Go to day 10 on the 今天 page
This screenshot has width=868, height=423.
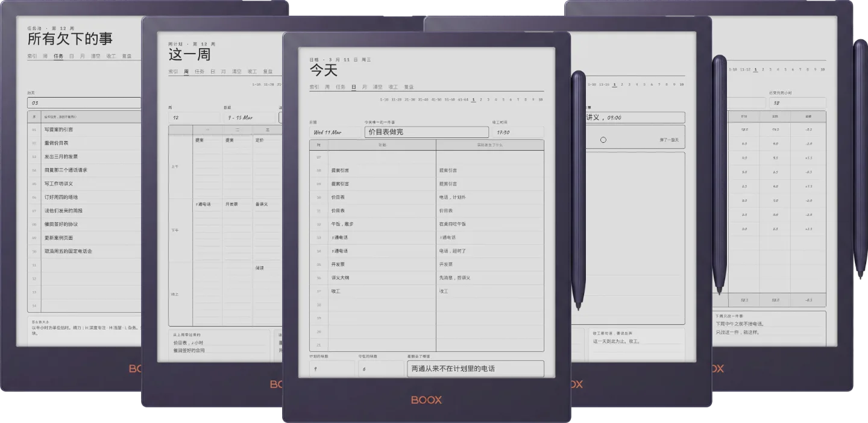coord(541,99)
